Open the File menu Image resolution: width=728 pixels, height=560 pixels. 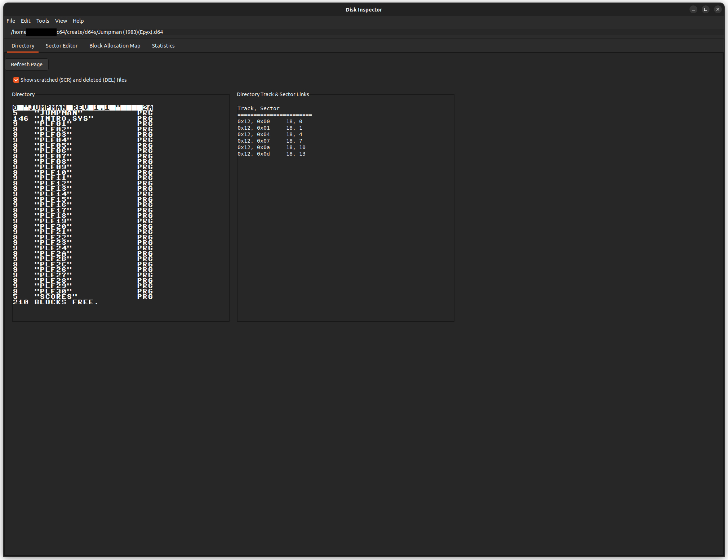point(11,21)
